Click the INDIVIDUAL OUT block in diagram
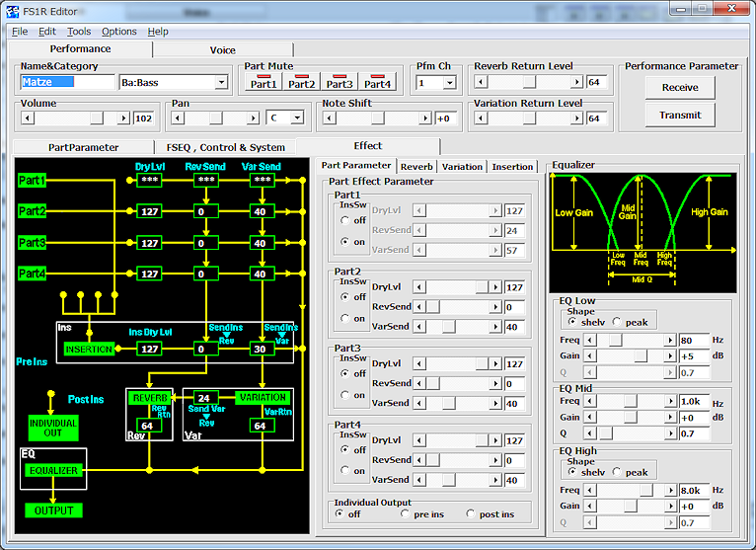Screen dimensions: 756x550 pos(53,428)
